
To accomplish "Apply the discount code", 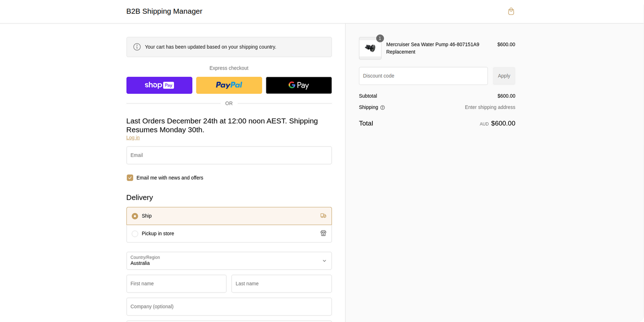I will (504, 76).
